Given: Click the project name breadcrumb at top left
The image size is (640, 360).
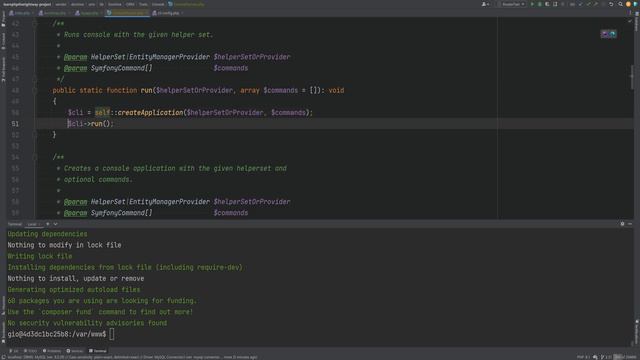Looking at the screenshot, I should pos(27,4).
